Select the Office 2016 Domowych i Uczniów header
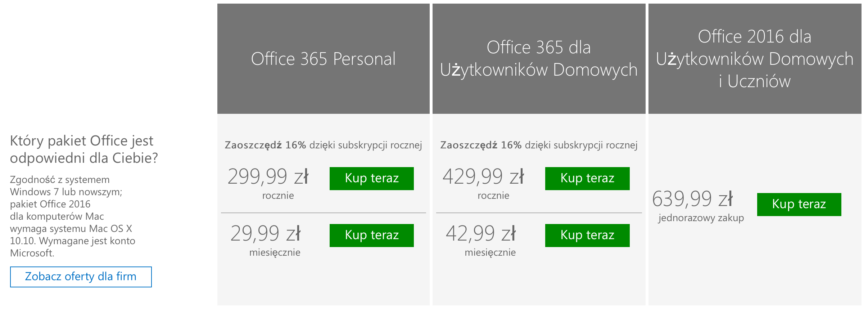868x309 pixels. (x=755, y=59)
